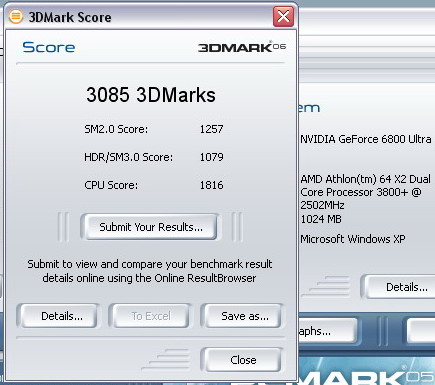Click the 3DMark Score window title text

70,17
